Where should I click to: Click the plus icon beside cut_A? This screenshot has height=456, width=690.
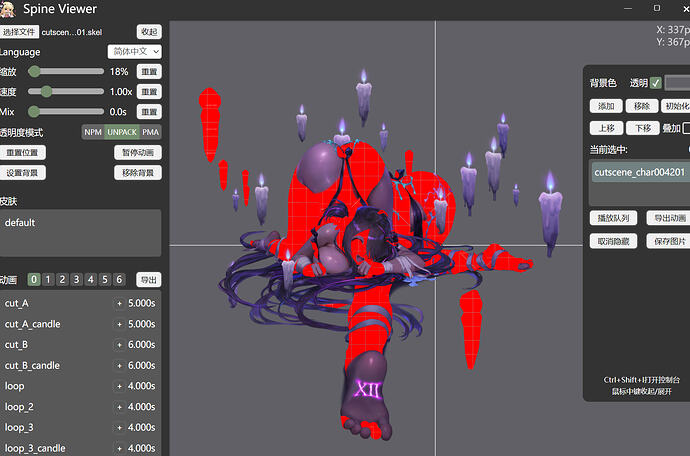120,303
